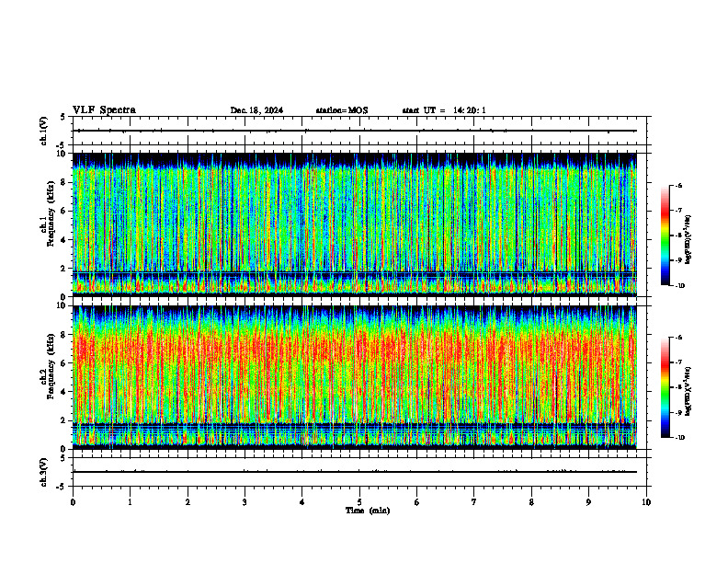The height and width of the screenshot is (563, 728).
Task: Click the ch.3 voltage waveform trace
Action: coord(355,472)
